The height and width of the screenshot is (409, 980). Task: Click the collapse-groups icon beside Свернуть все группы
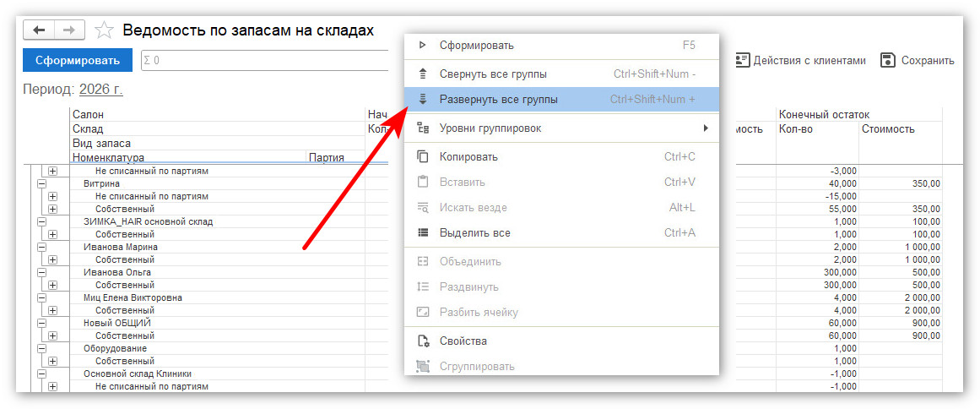click(x=423, y=74)
